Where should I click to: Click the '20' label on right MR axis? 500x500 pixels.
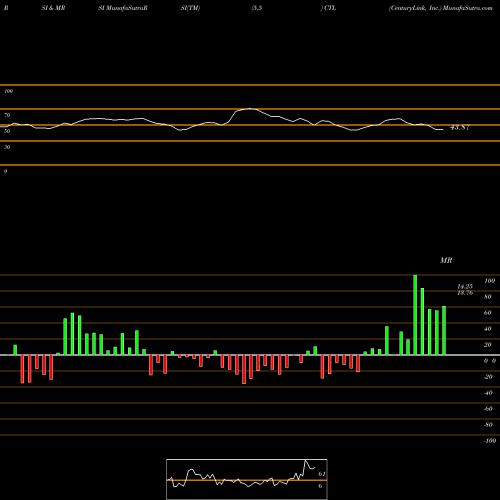[x=488, y=345]
